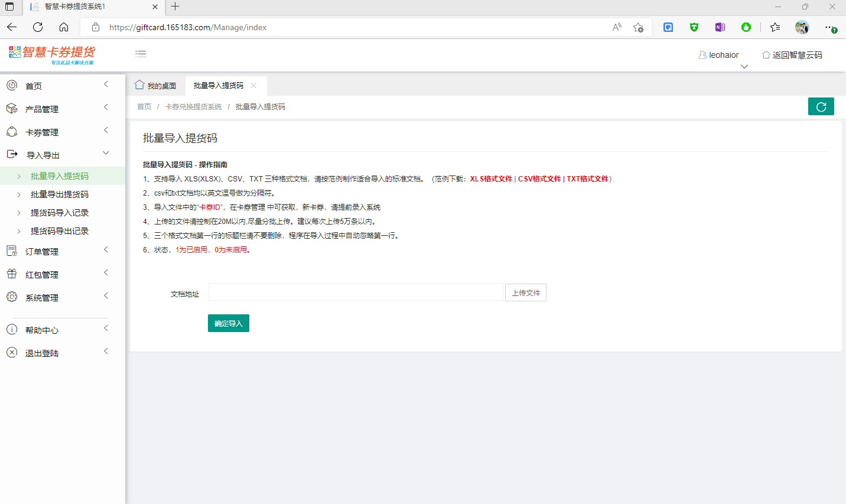Download the CSV格式文件 sample
Viewport: 846px width, 504px height.
pos(539,179)
